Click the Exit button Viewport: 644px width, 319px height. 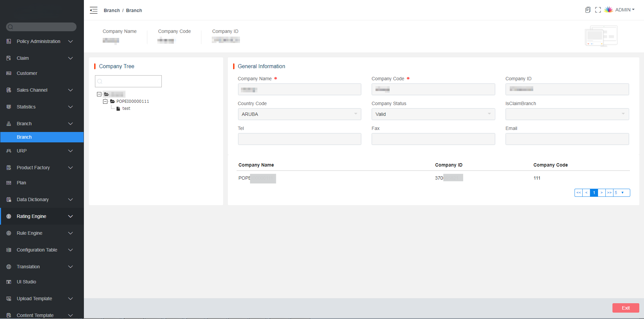[x=626, y=308]
